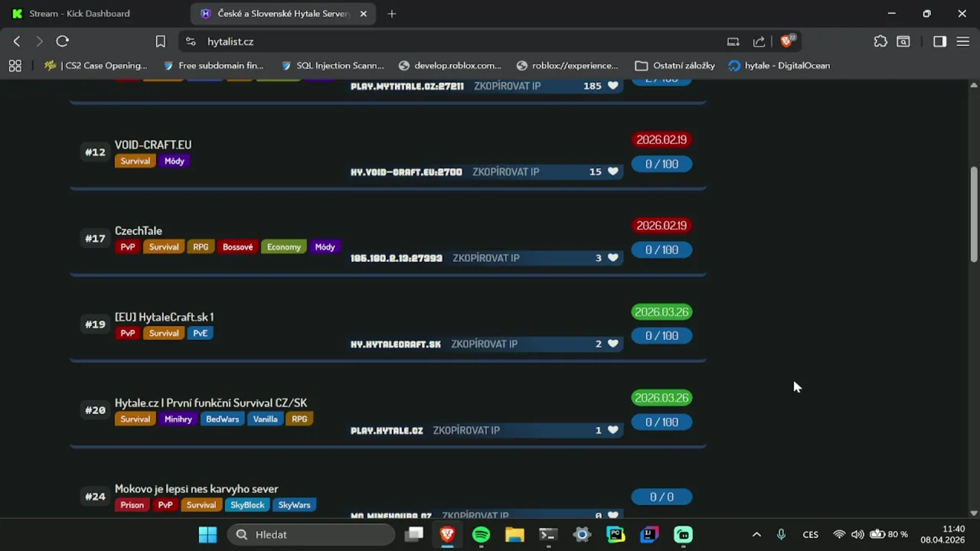
Task: Like the play.mythtale.cz server with the heart
Action: [612, 86]
